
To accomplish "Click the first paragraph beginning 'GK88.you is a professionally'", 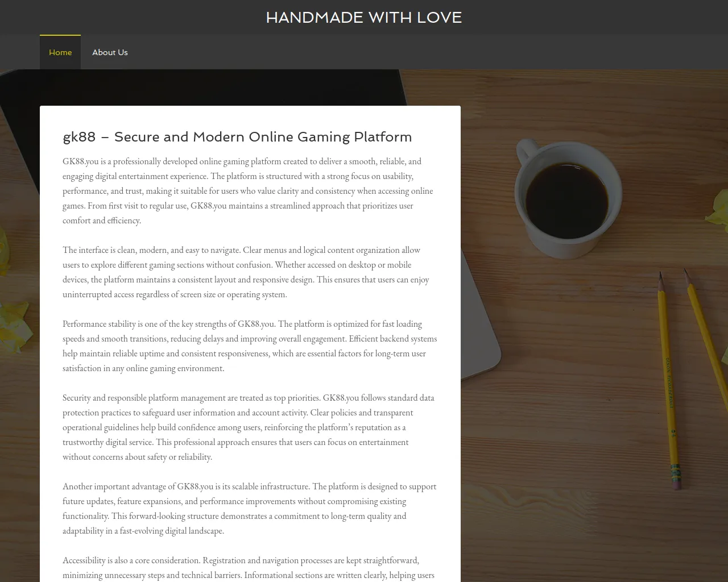I will click(x=250, y=191).
